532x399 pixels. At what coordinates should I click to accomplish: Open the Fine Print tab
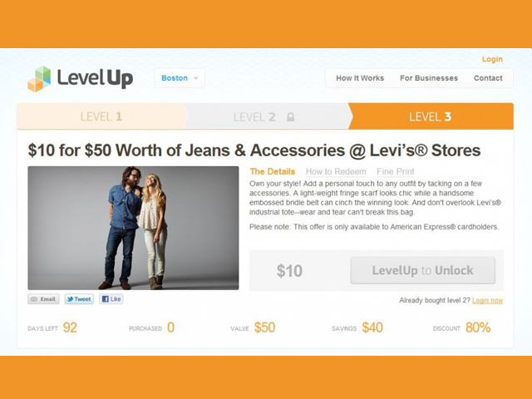click(x=396, y=172)
